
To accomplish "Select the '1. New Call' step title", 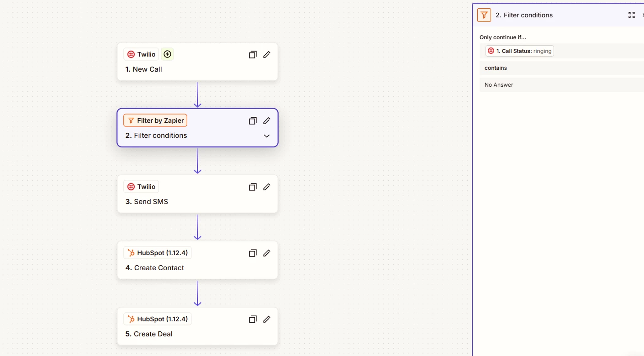I will pyautogui.click(x=144, y=69).
